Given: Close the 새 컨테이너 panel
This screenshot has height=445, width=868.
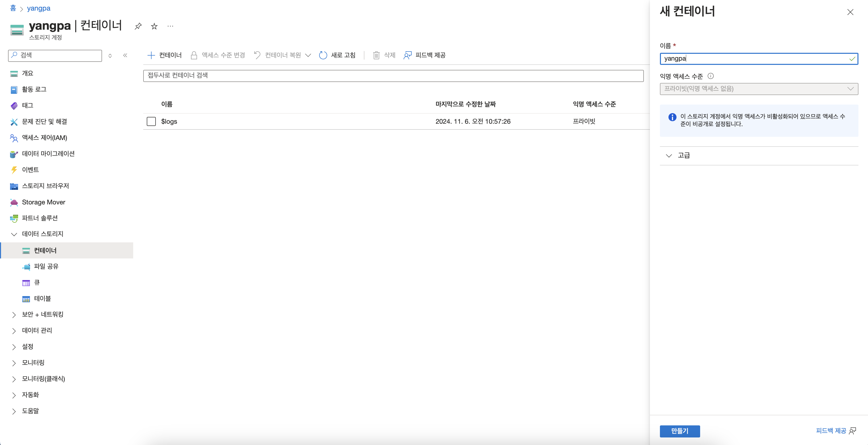Looking at the screenshot, I should click(850, 13).
